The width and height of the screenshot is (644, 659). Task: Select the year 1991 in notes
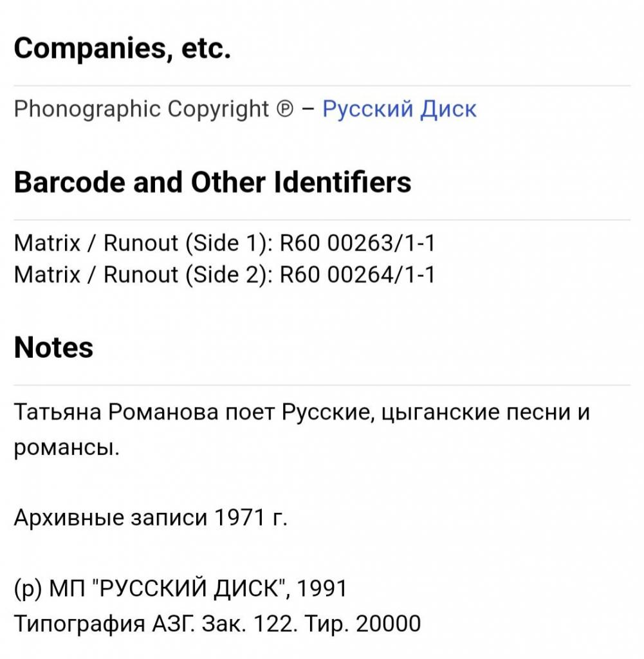coord(322,588)
